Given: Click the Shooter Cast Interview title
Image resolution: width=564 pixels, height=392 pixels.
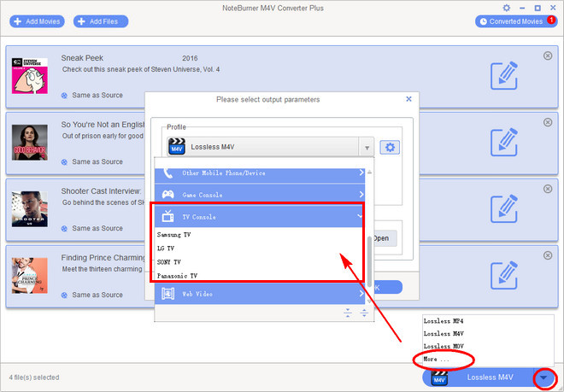Looking at the screenshot, I should (101, 191).
